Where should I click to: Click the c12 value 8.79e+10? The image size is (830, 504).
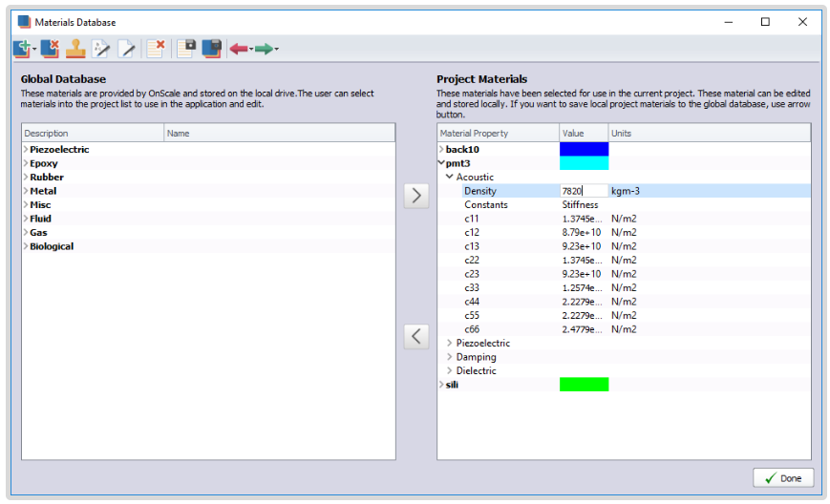coord(582,232)
